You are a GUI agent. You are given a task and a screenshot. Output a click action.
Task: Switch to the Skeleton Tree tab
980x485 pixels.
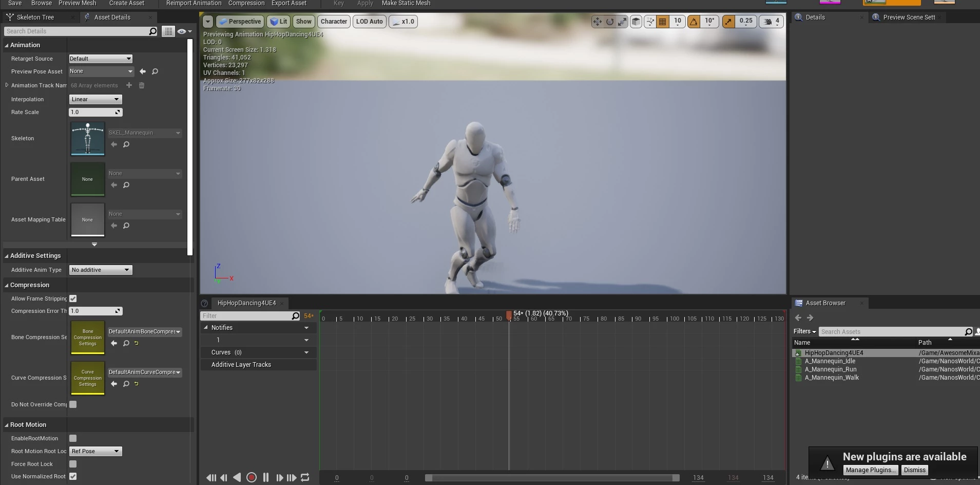[x=35, y=17]
